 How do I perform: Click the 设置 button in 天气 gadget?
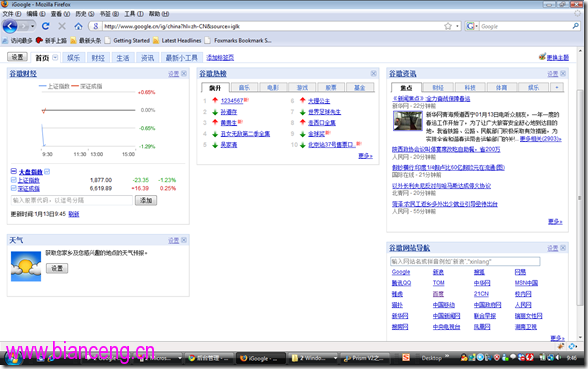click(57, 268)
